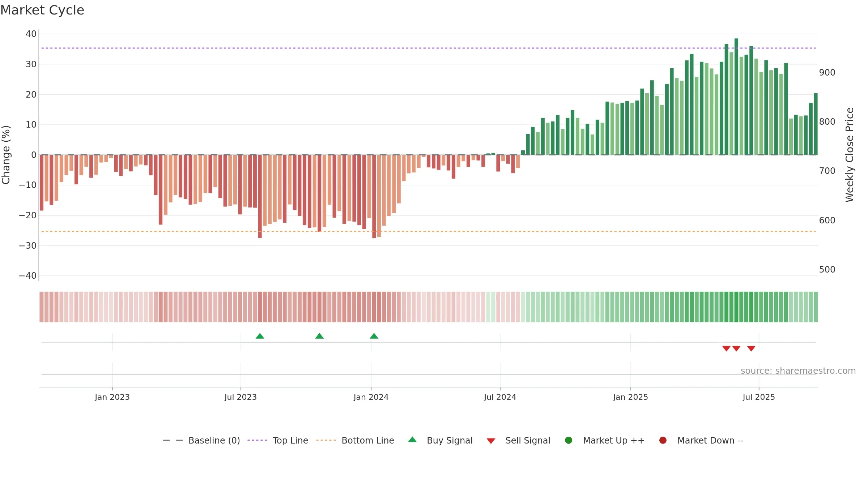Click the red Market Down circle icon
The image size is (868, 488).
(663, 440)
